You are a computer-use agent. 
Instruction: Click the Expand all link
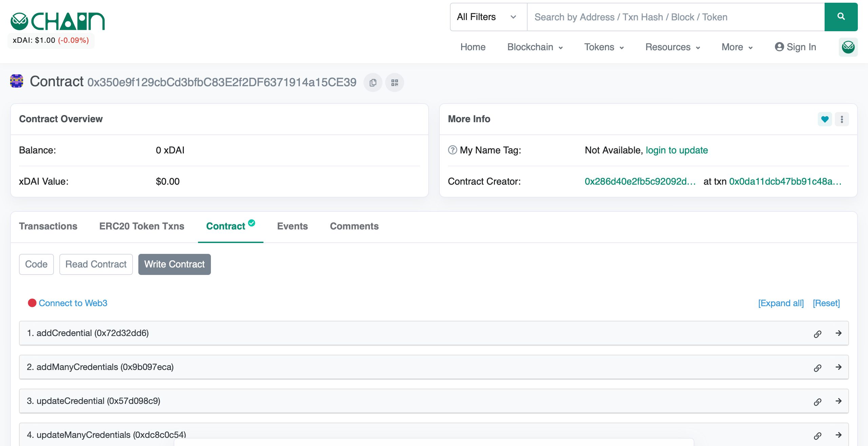[781, 303]
